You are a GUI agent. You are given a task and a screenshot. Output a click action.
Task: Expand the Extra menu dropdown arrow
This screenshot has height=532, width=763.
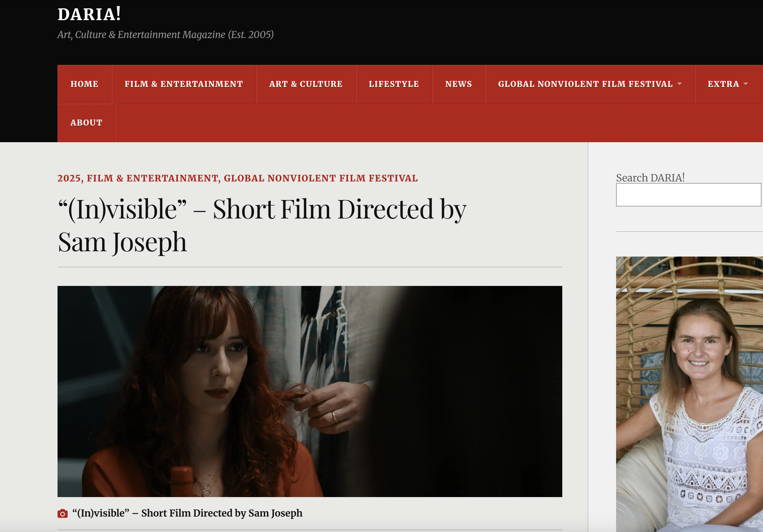745,84
